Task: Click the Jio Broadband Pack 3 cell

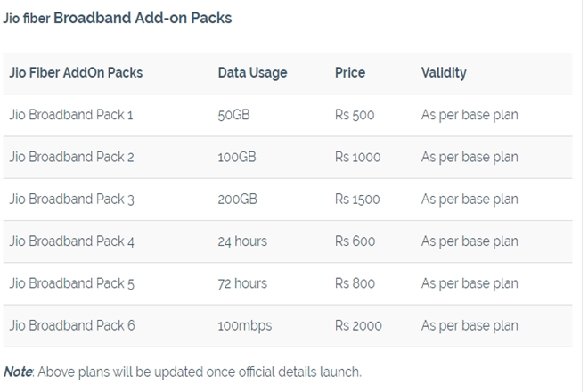Action: pyautogui.click(x=72, y=199)
